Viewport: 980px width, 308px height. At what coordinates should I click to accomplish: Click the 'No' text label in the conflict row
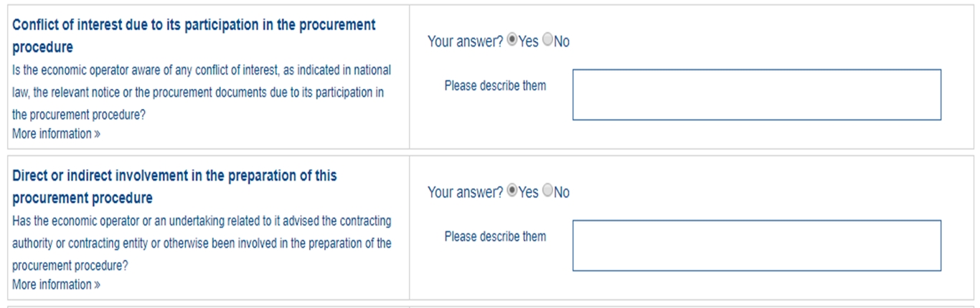[562, 42]
